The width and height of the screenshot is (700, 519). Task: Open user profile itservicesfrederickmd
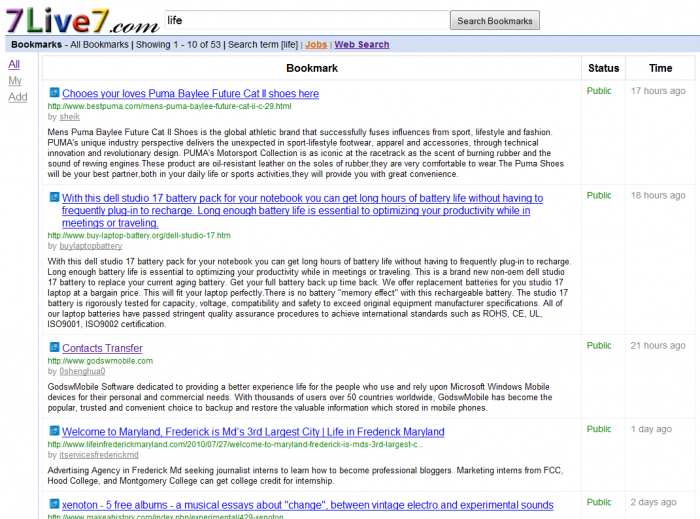pos(99,455)
